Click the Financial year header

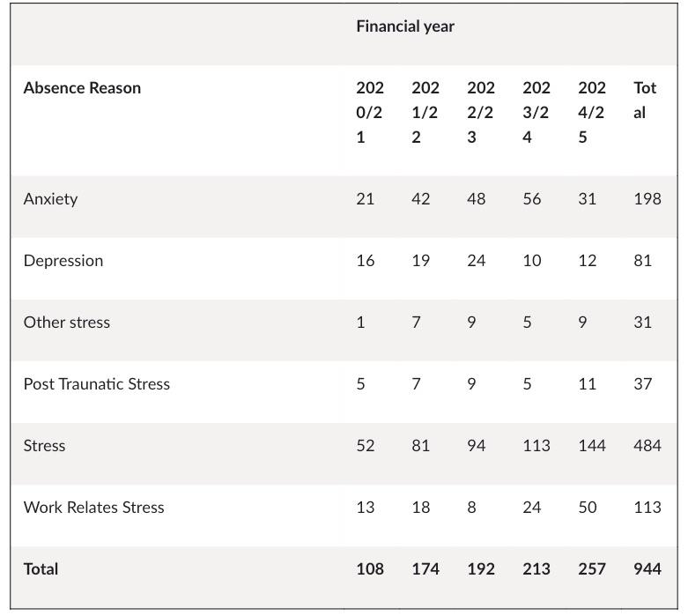[405, 26]
